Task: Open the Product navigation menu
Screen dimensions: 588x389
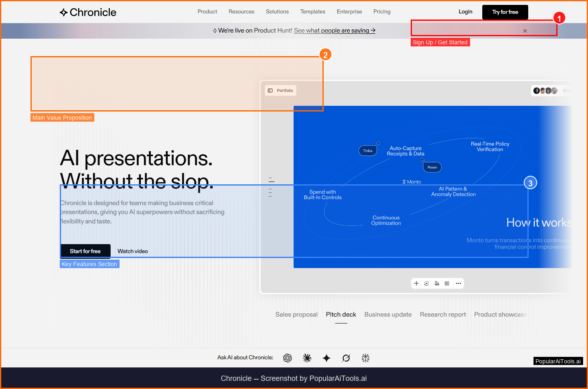Action: (x=207, y=12)
